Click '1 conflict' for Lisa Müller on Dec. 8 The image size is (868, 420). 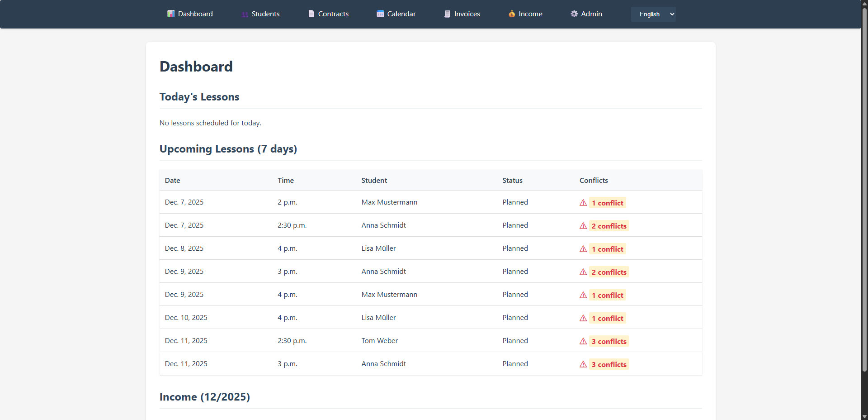(607, 248)
